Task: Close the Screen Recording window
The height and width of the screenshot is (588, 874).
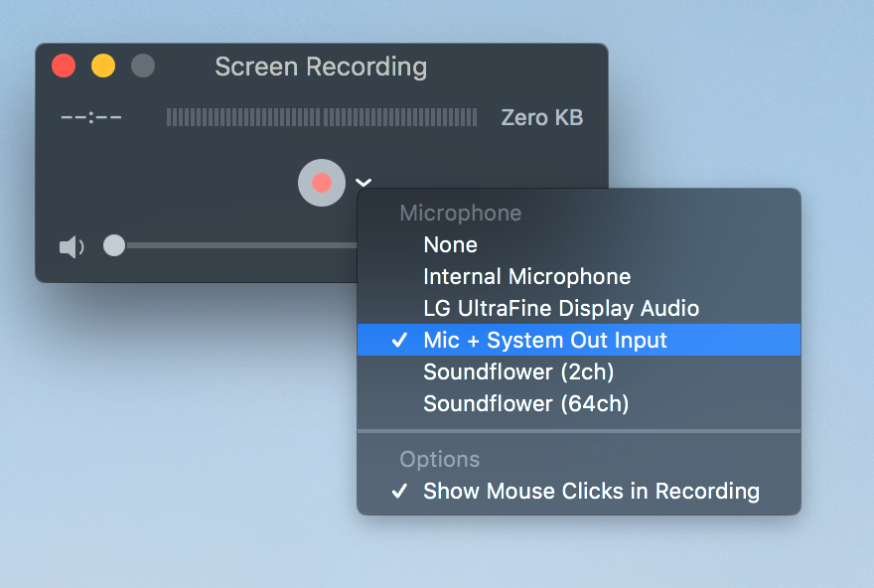Action: click(x=64, y=66)
